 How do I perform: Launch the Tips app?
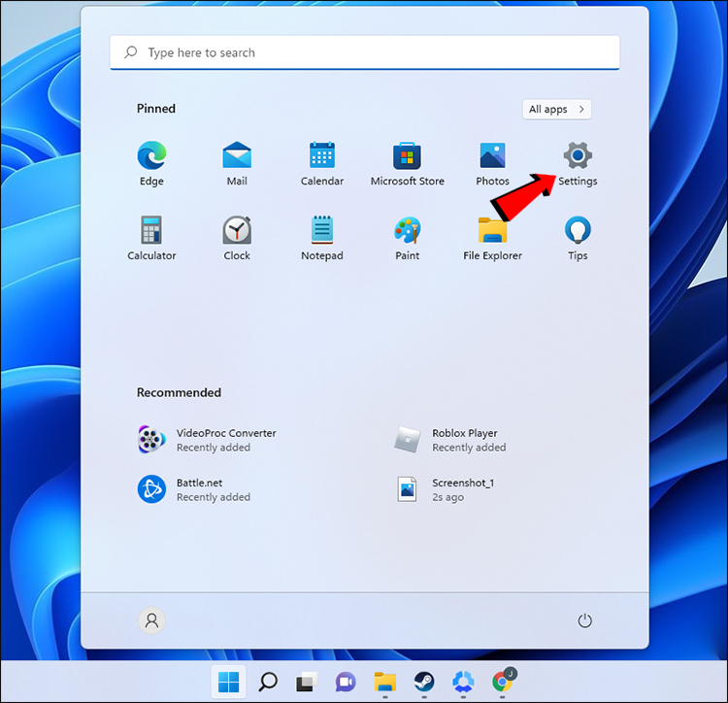click(x=578, y=238)
